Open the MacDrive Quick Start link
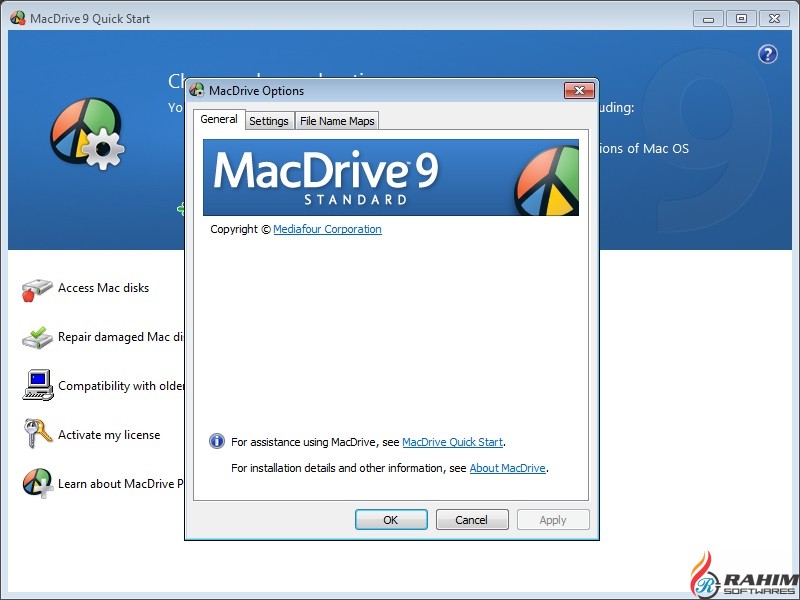 coord(453,442)
